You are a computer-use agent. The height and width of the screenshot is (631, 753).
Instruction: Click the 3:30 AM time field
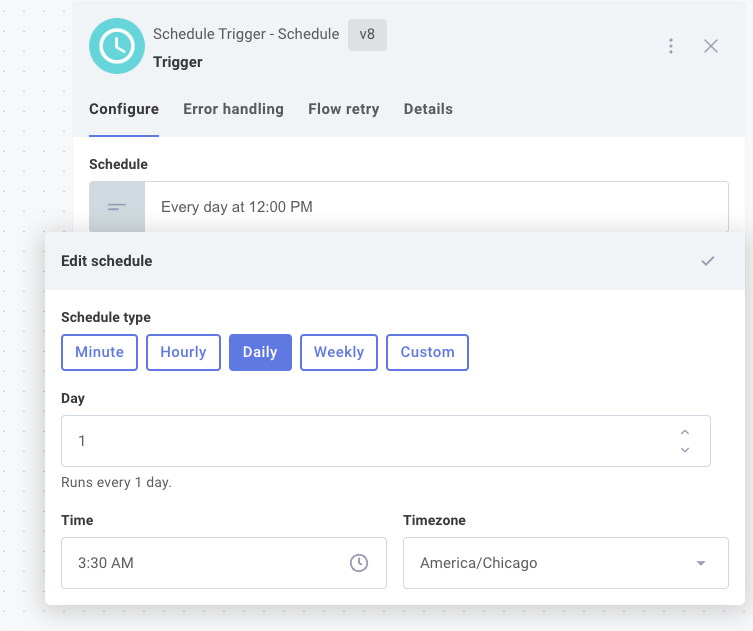[224, 563]
